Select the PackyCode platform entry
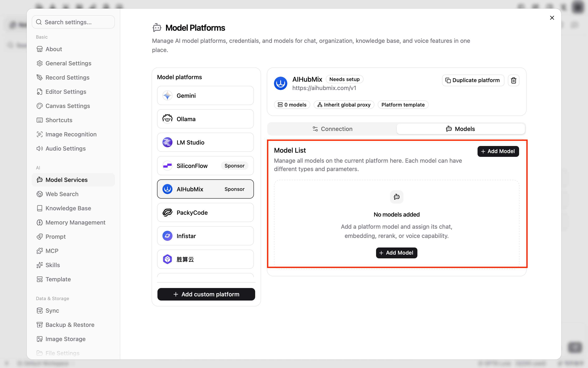Viewport: 588px width, 368px height. click(205, 212)
